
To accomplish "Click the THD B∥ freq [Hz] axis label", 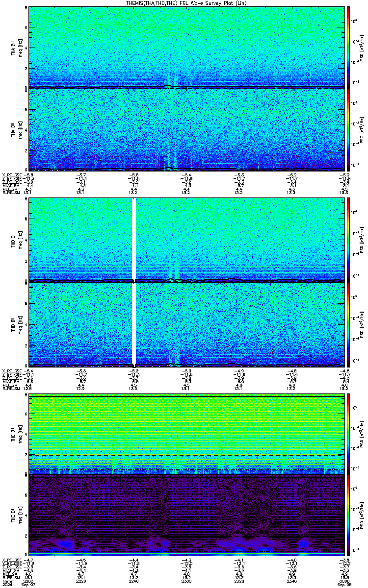I will coord(20,324).
